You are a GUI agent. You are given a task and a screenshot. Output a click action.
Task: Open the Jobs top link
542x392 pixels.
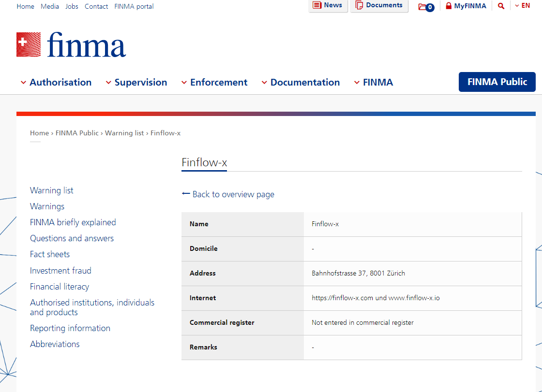72,6
